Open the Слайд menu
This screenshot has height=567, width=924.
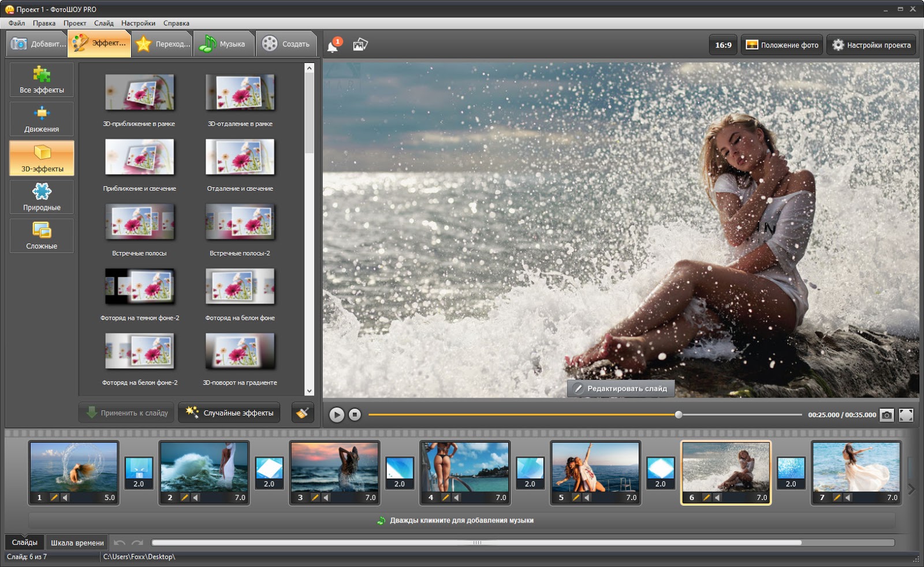pos(104,23)
